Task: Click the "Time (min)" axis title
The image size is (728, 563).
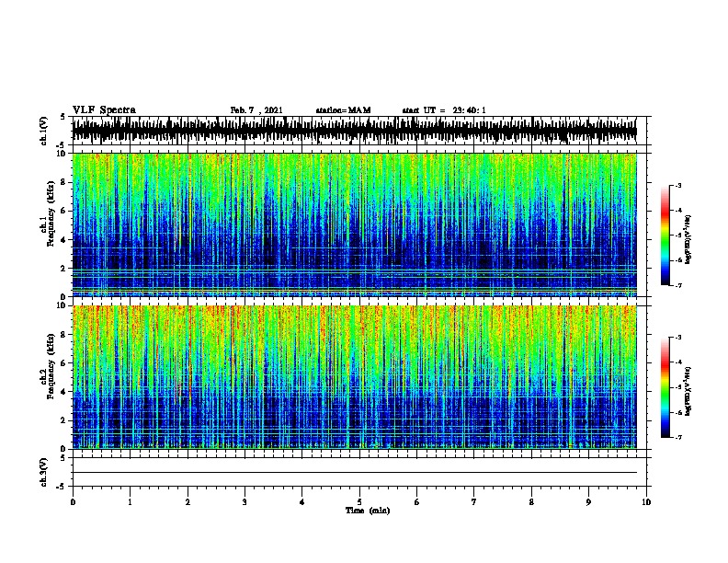Action: pyautogui.click(x=368, y=511)
